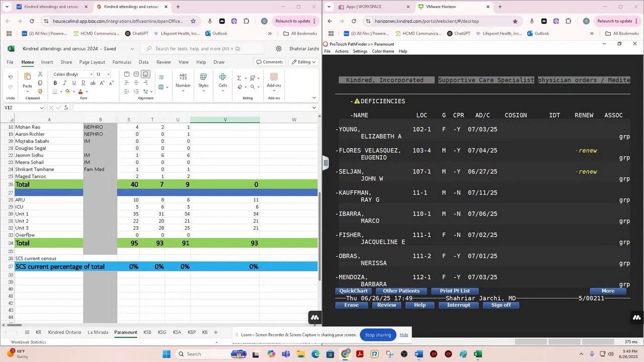
Task: Reload the Horizon browser page
Action: pos(354,21)
